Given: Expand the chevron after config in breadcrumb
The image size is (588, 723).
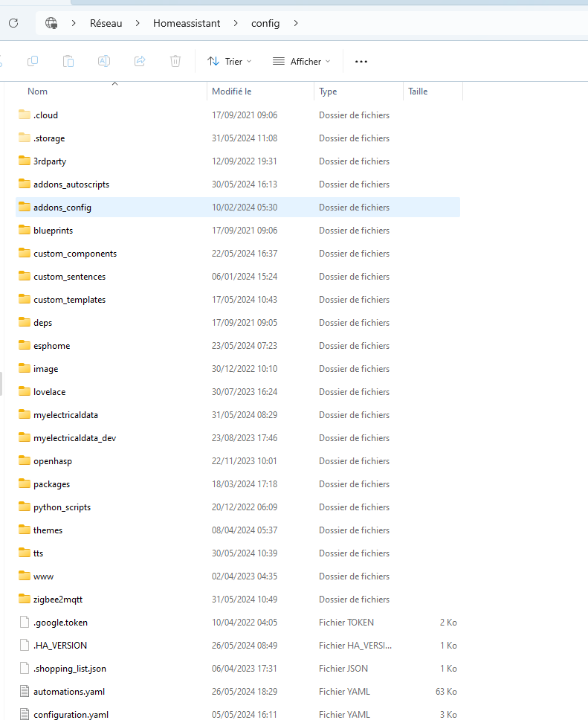Looking at the screenshot, I should [x=296, y=23].
